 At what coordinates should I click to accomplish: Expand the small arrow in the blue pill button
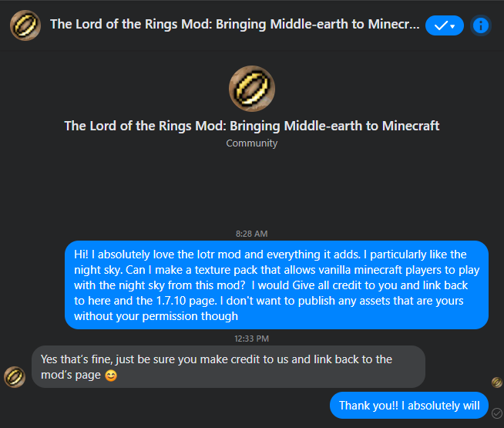coord(452,26)
